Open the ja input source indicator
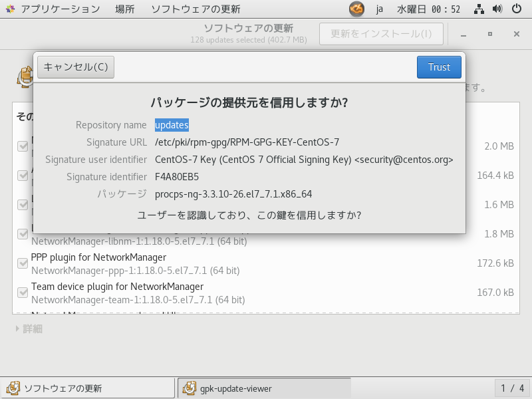The height and width of the screenshot is (399, 532). click(379, 9)
